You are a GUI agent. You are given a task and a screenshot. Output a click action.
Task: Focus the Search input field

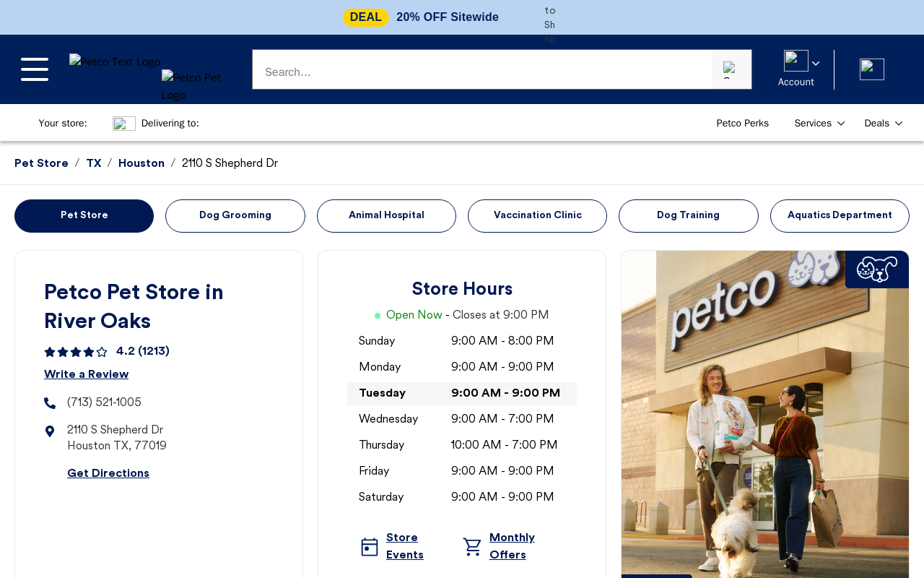(482, 69)
